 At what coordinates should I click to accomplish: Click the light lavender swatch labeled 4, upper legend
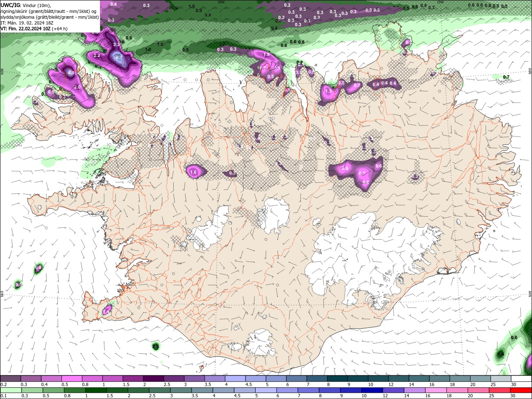[x=235, y=379]
